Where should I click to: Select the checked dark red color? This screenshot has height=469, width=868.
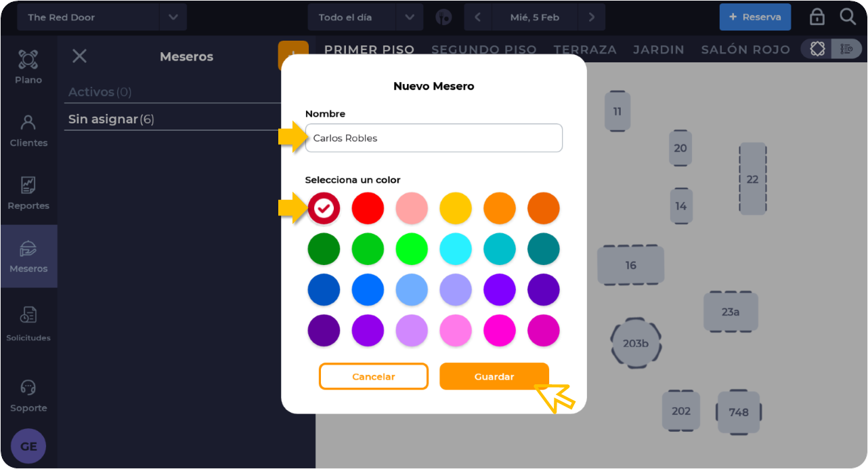(x=324, y=208)
